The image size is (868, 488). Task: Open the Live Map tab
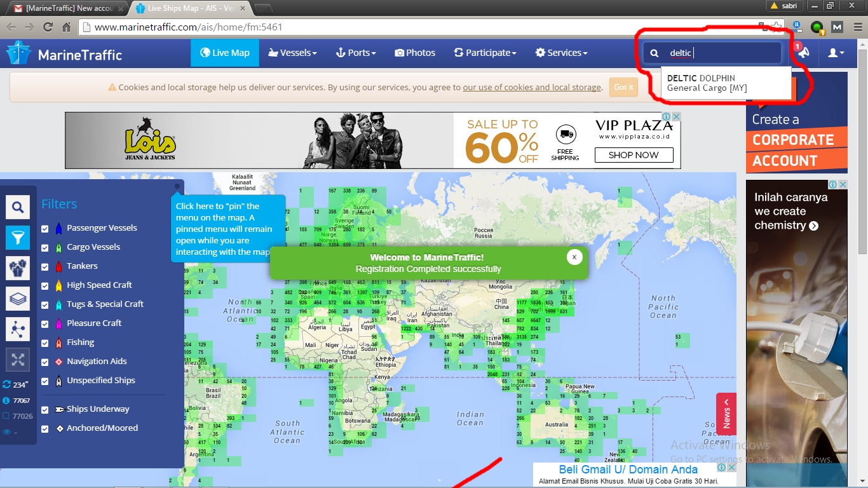225,53
